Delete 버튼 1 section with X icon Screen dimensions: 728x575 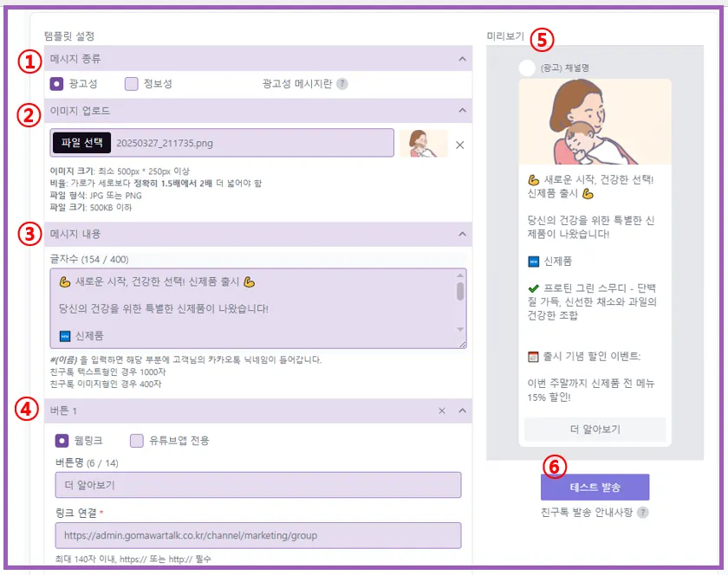click(x=441, y=410)
